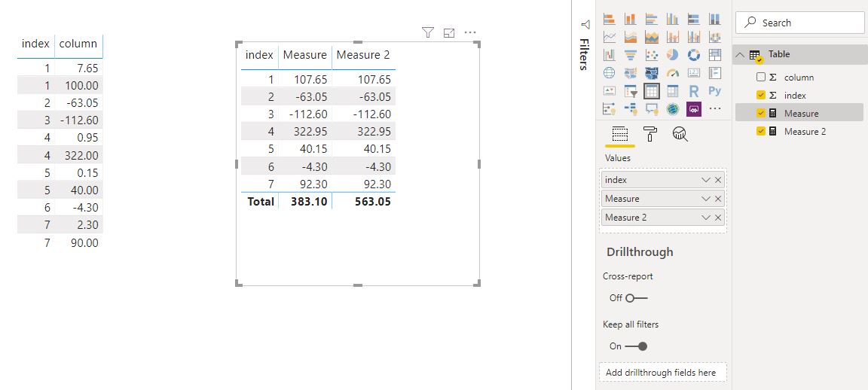This screenshot has height=390, width=868.
Task: Select the Shape map visual
Action: 652,72
